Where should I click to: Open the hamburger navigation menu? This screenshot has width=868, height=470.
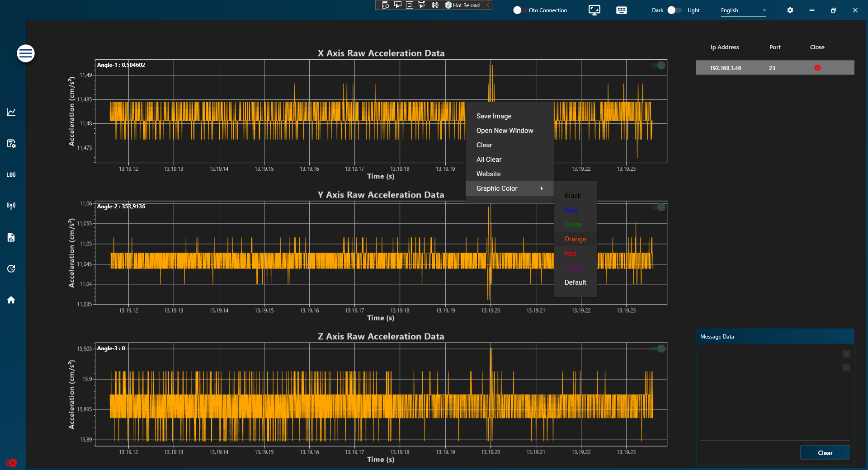(x=26, y=53)
